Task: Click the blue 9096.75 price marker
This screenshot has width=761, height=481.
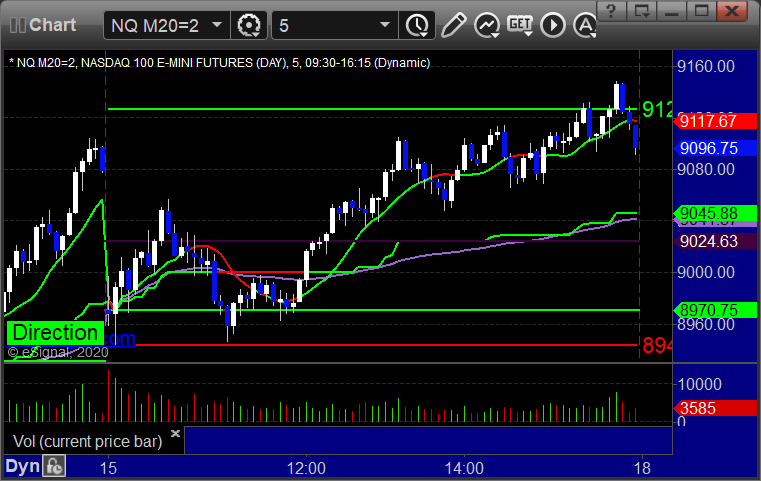Action: pyautogui.click(x=715, y=148)
